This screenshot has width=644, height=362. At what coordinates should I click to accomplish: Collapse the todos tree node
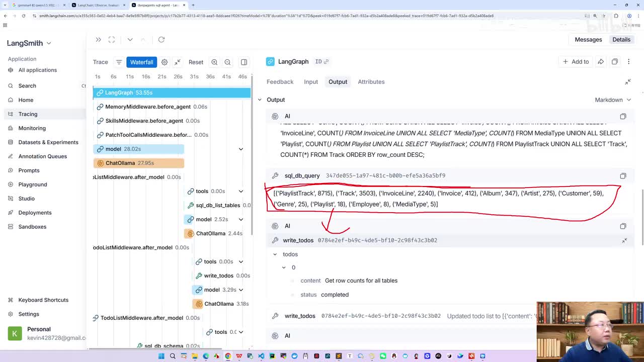pos(275,254)
